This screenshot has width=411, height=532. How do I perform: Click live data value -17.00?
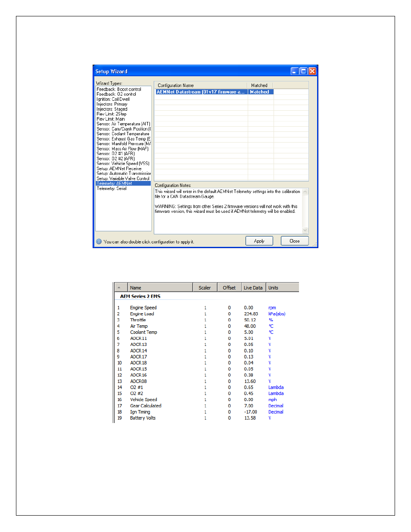[250, 412]
